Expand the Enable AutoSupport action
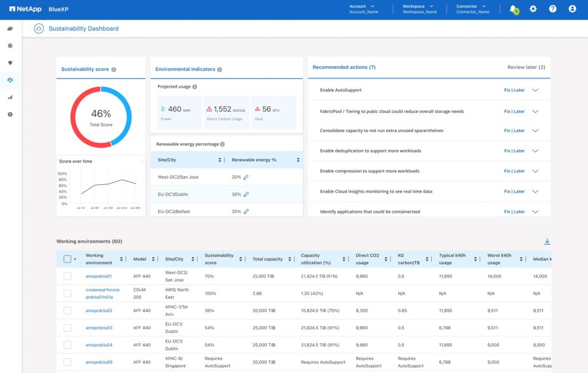This screenshot has height=373, width=588. pyautogui.click(x=535, y=90)
